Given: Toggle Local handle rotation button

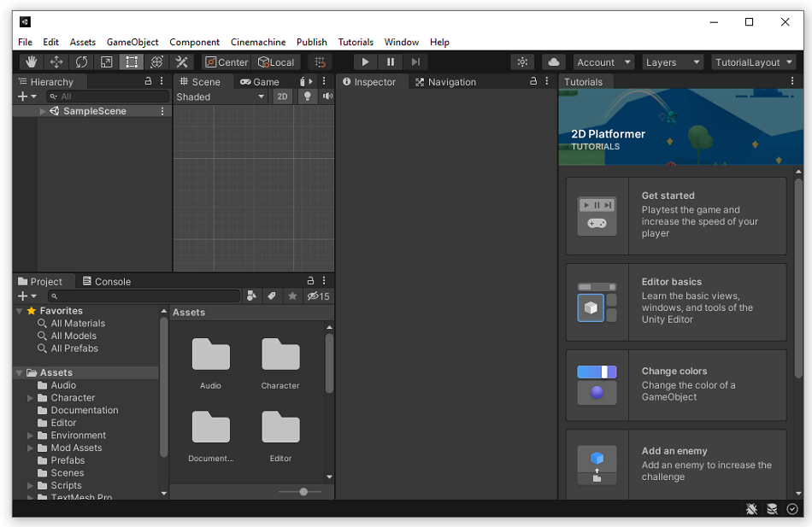Looking at the screenshot, I should pos(276,62).
